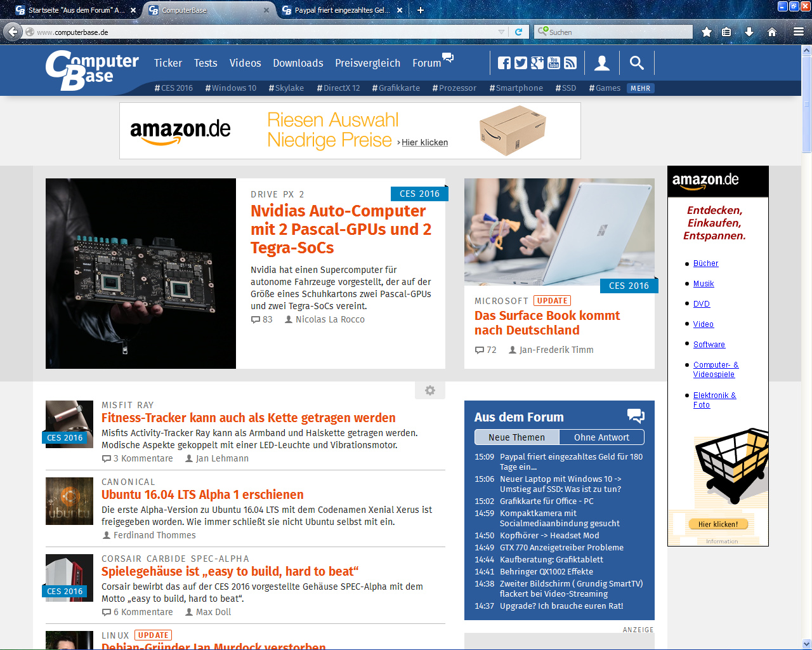The image size is (812, 650).
Task: Open search engine selector dropdown
Action: pyautogui.click(x=542, y=31)
